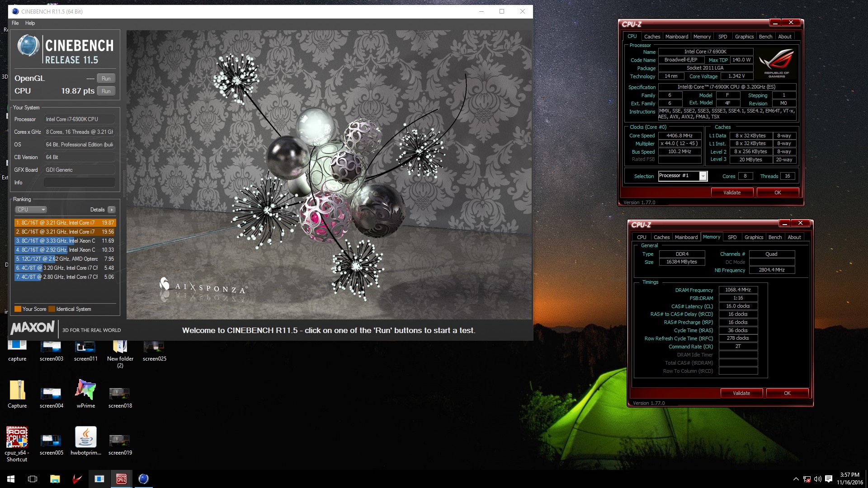Open Mainboard tab in upper CPU-Z

676,37
